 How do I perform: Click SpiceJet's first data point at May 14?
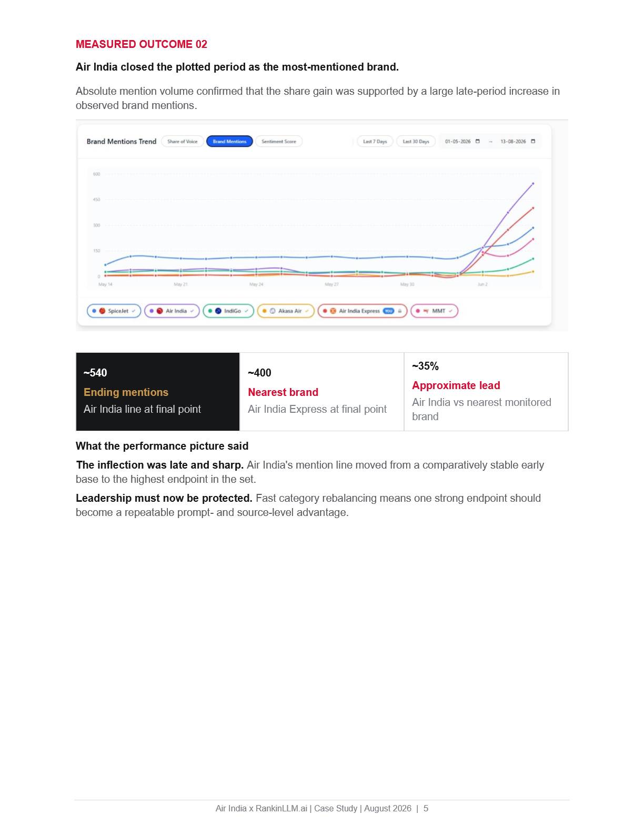[x=105, y=265]
